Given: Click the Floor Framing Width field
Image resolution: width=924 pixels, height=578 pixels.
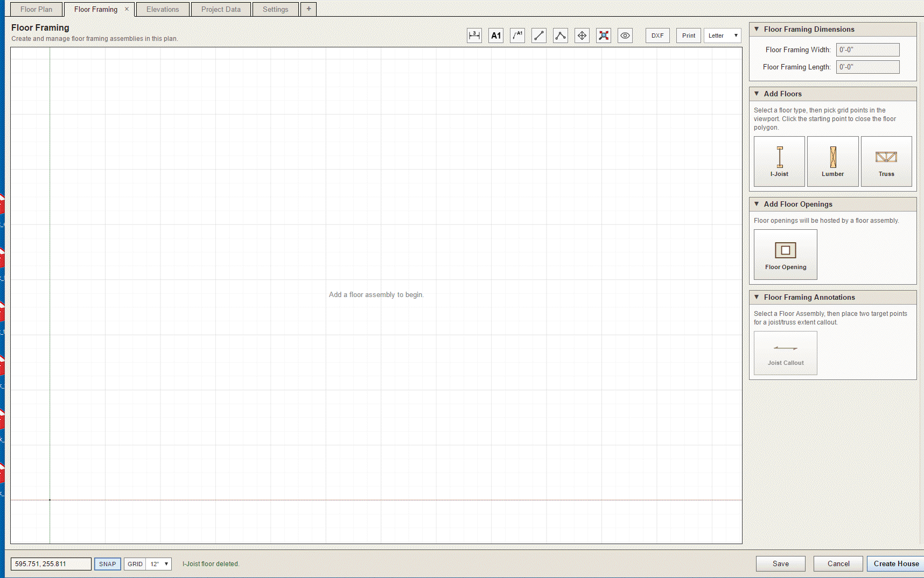Looking at the screenshot, I should pyautogui.click(x=867, y=50).
